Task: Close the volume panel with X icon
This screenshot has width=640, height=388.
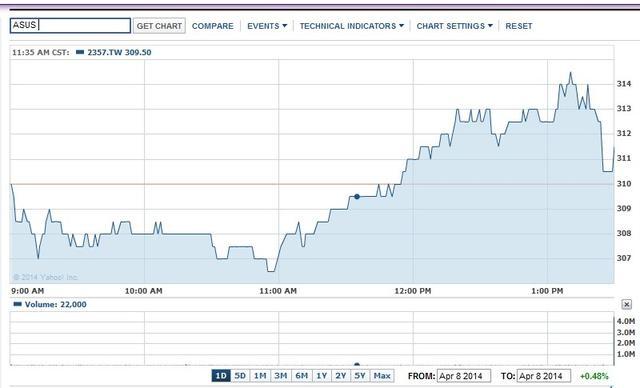Action: (x=627, y=304)
